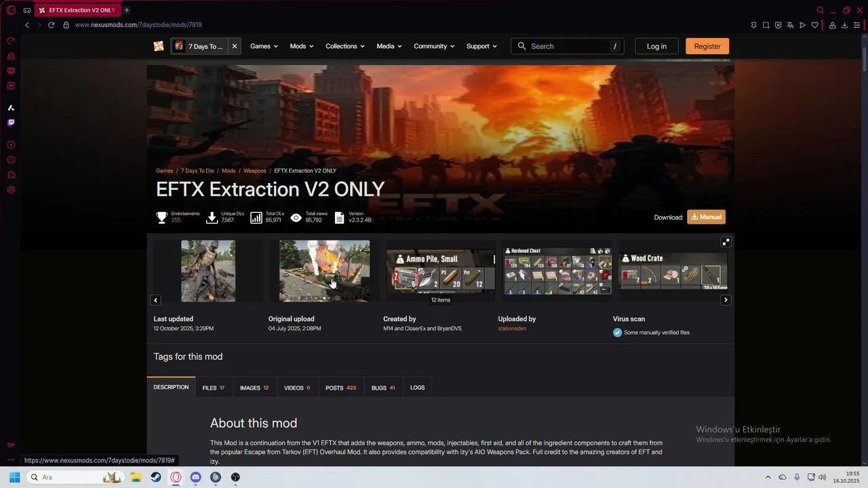The width and height of the screenshot is (868, 488).
Task: Open the Ammo Pile, Small thumbnail
Action: click(441, 271)
